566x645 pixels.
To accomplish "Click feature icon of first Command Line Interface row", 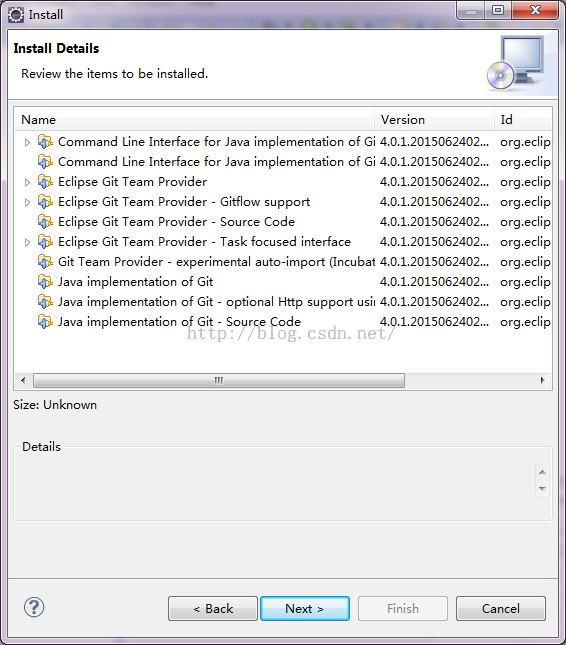I will pyautogui.click(x=45, y=142).
